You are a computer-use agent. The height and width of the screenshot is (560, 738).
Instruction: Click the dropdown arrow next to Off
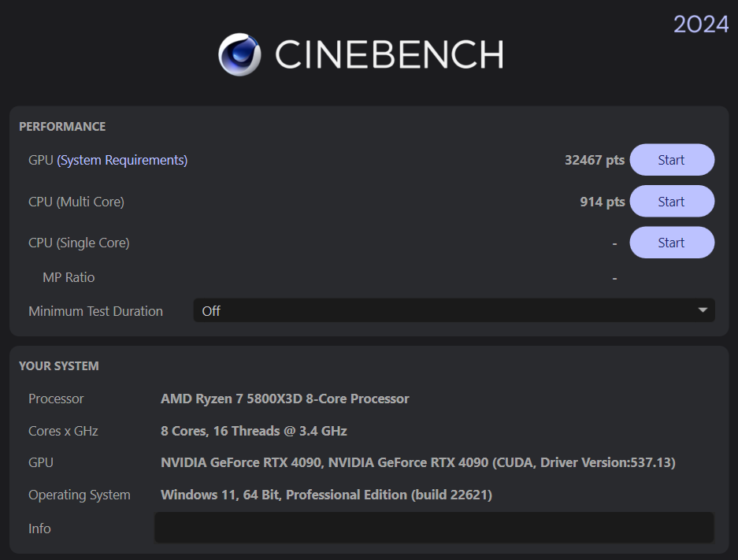click(703, 310)
